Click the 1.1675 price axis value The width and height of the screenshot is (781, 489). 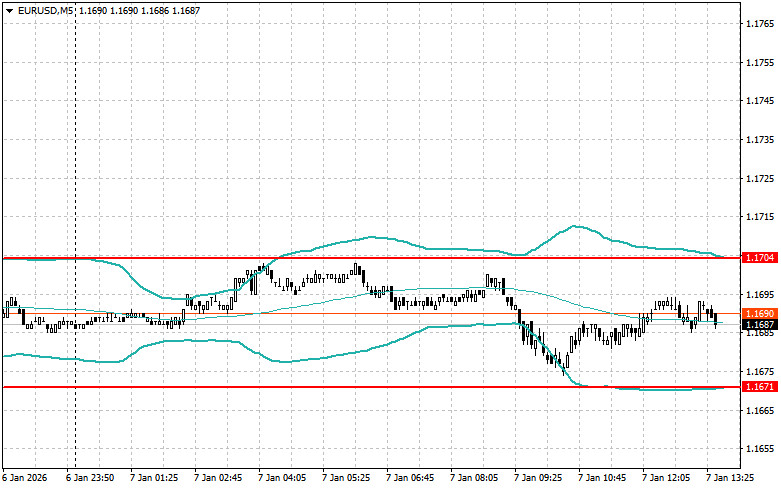pos(760,371)
